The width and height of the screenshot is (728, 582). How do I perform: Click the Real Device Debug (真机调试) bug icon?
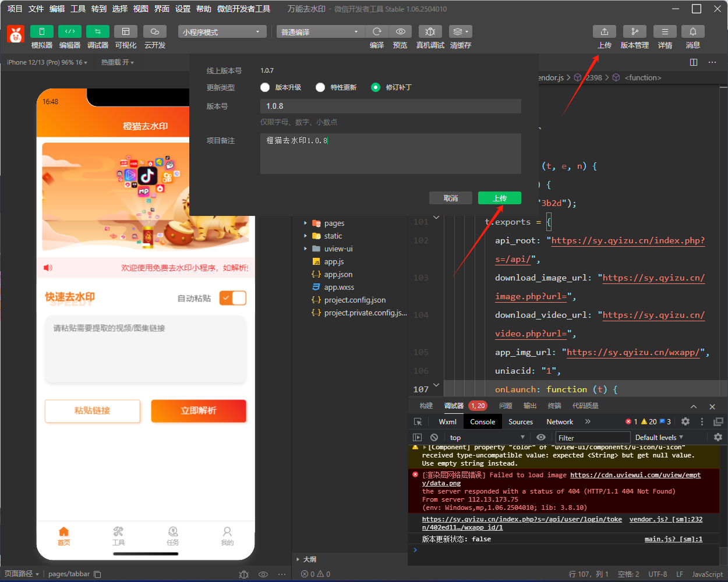click(430, 31)
